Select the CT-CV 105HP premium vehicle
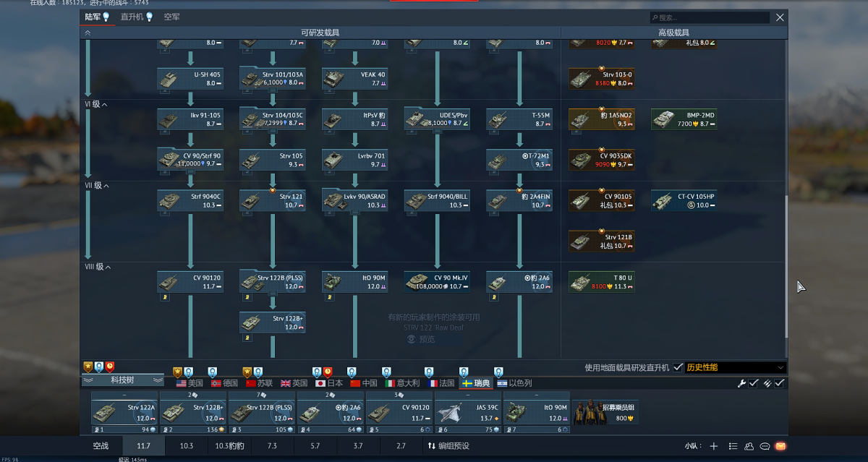 tap(684, 200)
